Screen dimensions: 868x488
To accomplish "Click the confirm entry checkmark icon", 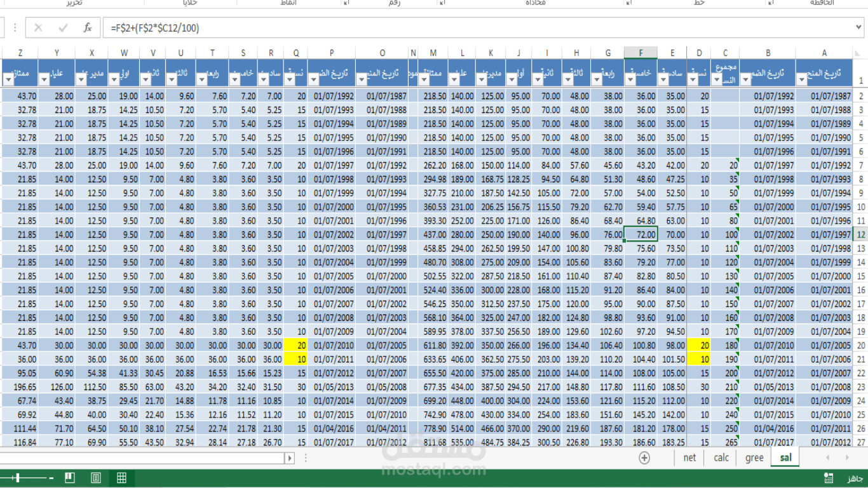I will tap(63, 28).
